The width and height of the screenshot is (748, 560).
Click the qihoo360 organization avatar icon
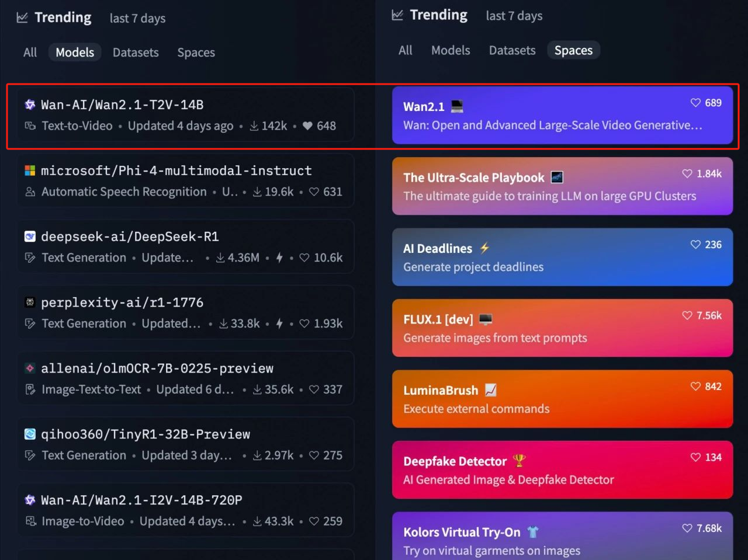(30, 434)
